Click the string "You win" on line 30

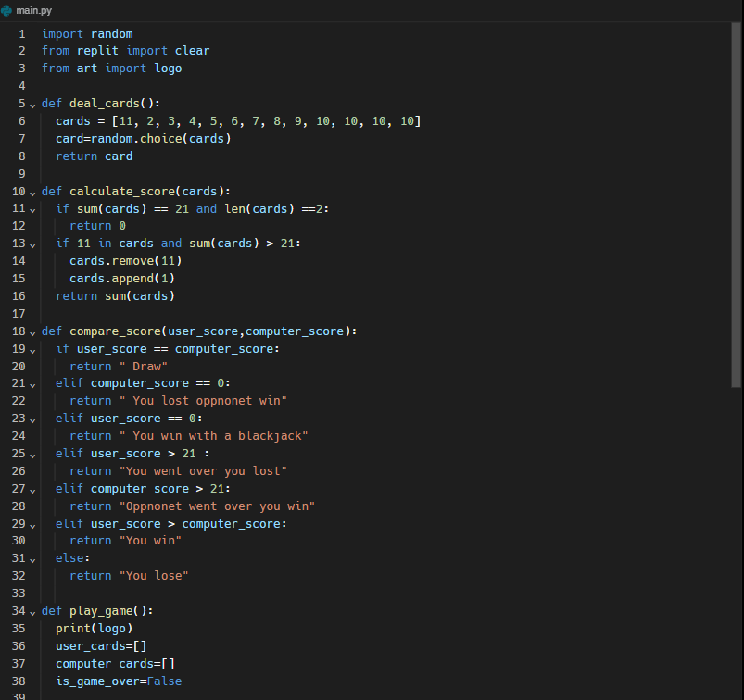pyautogui.click(x=151, y=540)
